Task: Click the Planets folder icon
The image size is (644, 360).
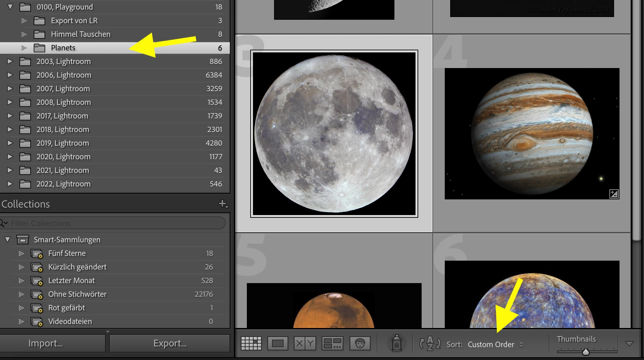Action: [39, 48]
